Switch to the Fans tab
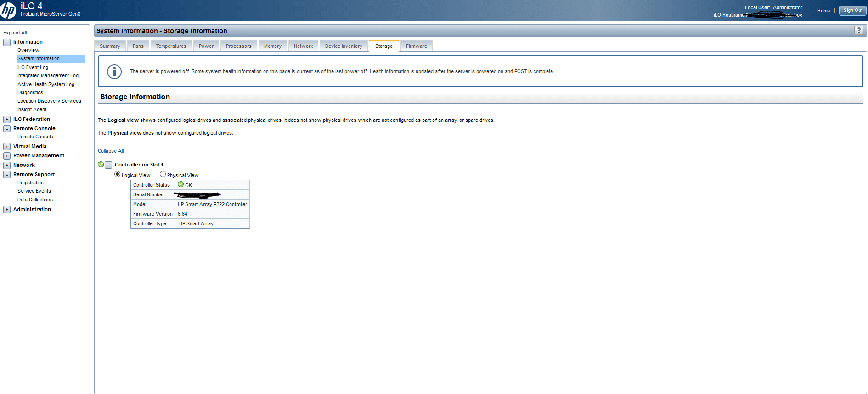 138,46
